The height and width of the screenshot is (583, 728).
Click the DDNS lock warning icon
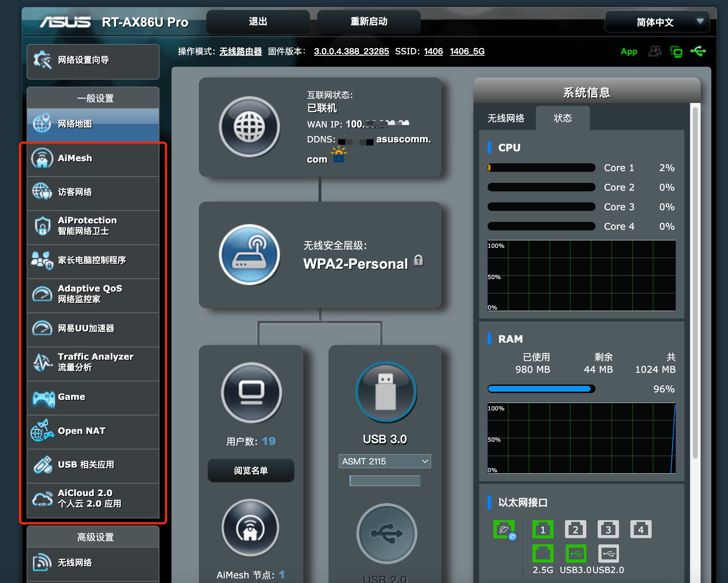tap(339, 154)
